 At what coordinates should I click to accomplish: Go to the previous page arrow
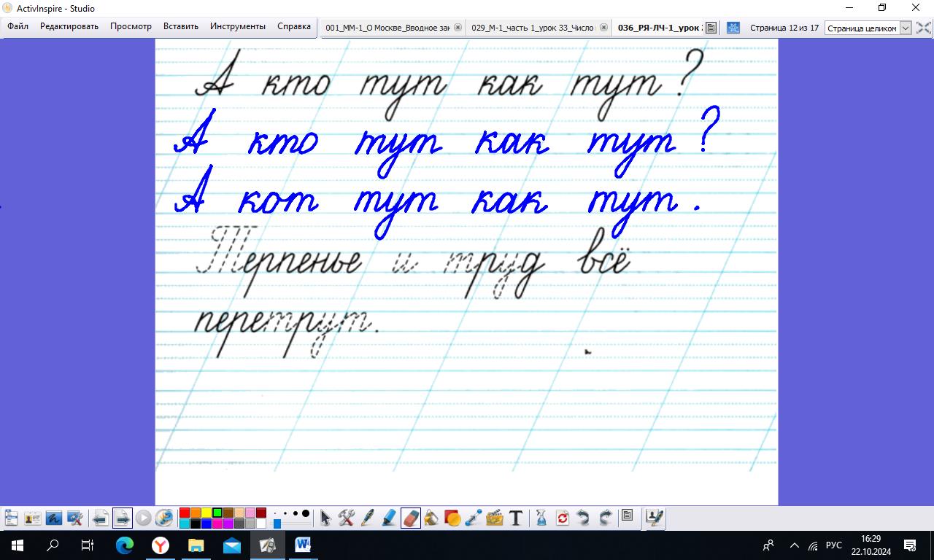101,518
